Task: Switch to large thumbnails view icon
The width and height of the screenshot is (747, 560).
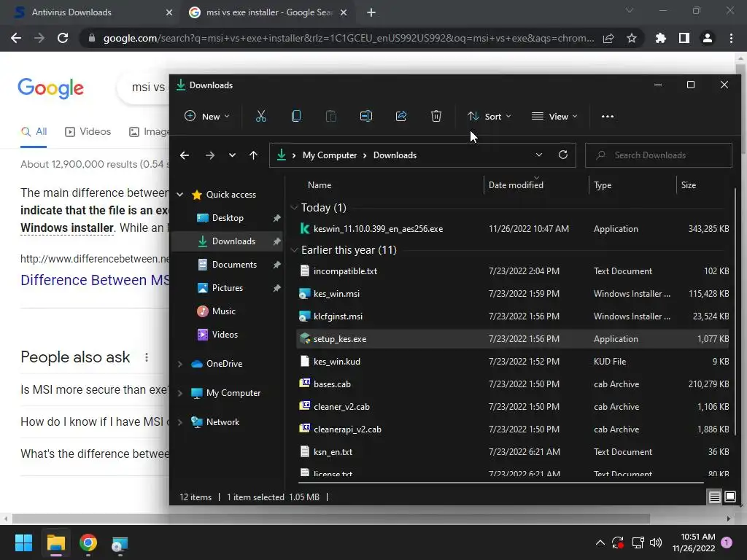Action: 729,497
